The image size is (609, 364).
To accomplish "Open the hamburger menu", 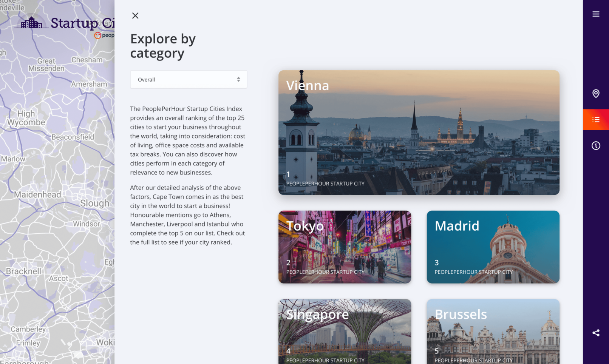I will pos(596,14).
